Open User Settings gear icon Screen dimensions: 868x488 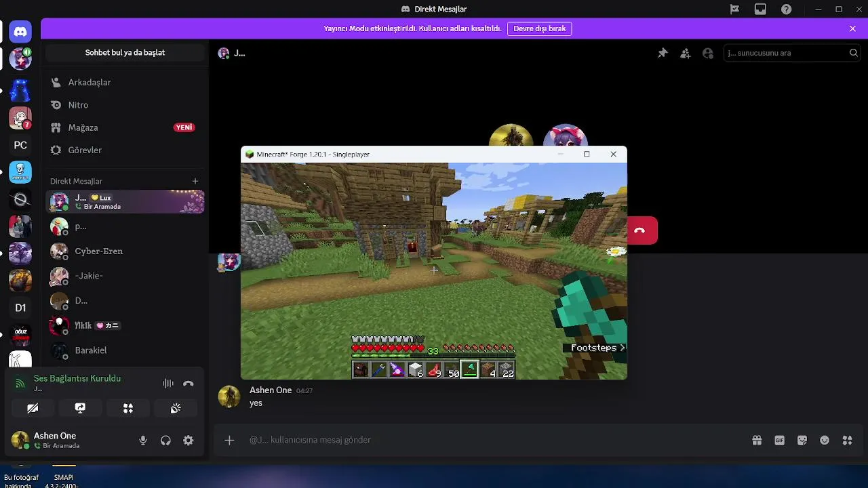189,441
